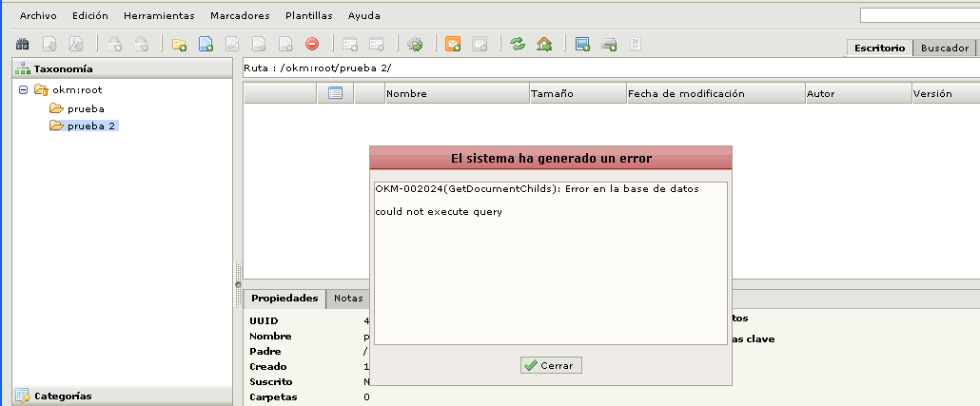Sort by Fecha de modificación column
This screenshot has height=406, width=980.
pyautogui.click(x=715, y=94)
